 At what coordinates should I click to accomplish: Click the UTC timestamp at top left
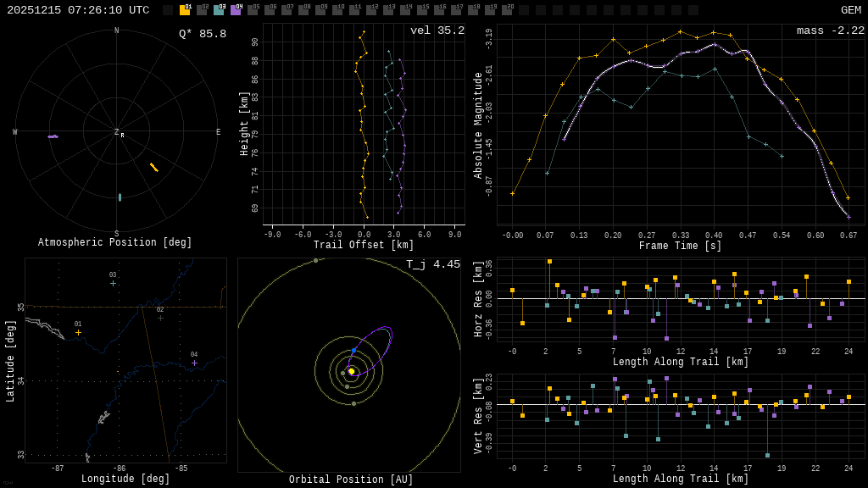[78, 10]
